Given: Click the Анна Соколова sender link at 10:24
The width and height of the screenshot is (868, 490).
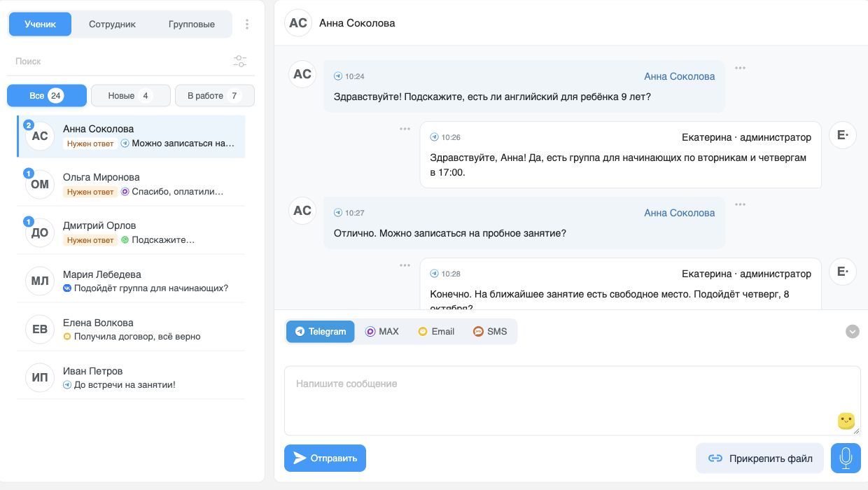Looking at the screenshot, I should [680, 76].
